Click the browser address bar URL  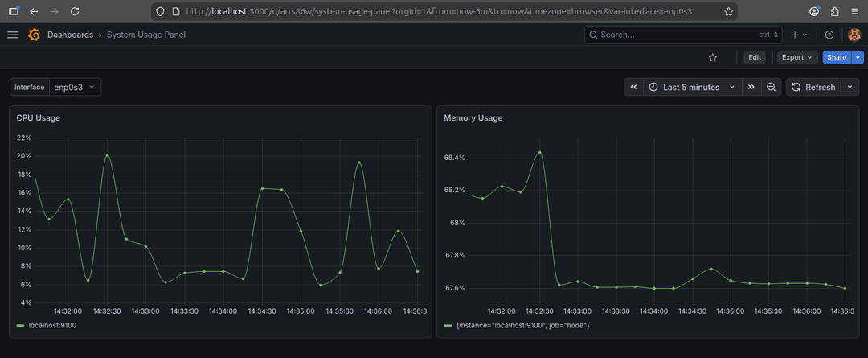pyautogui.click(x=439, y=11)
